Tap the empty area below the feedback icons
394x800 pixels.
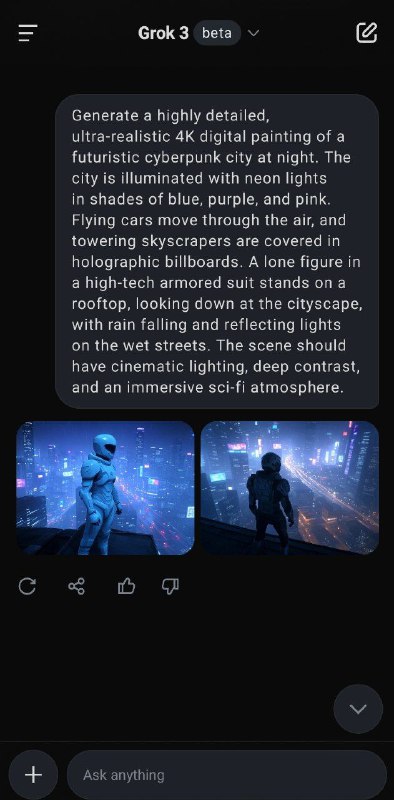197,643
